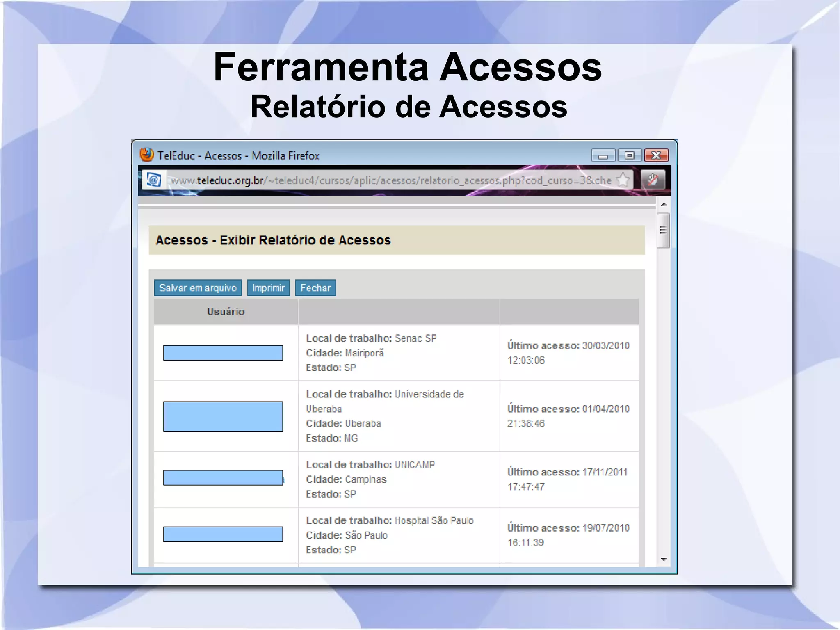The image size is (840, 630).
Task: Click 'Cidade: São Paulo' text
Action: [347, 535]
